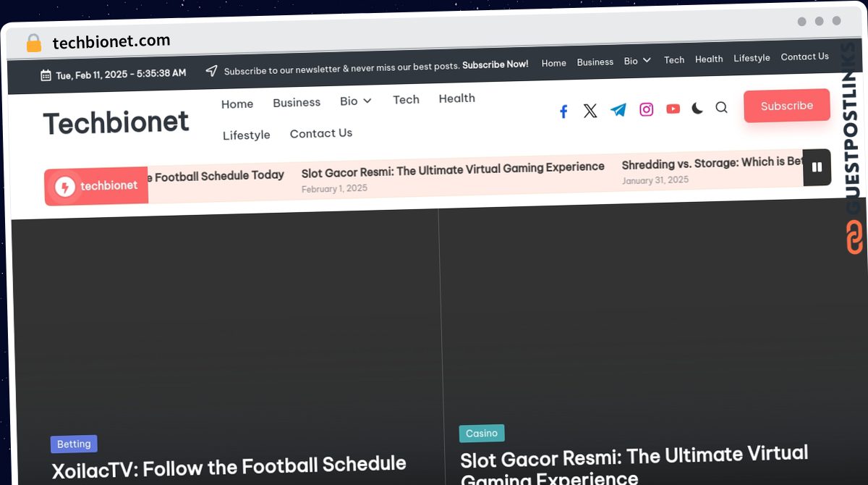Open Health in the top dark bar
Screen dimensions: 868x485
pos(709,59)
